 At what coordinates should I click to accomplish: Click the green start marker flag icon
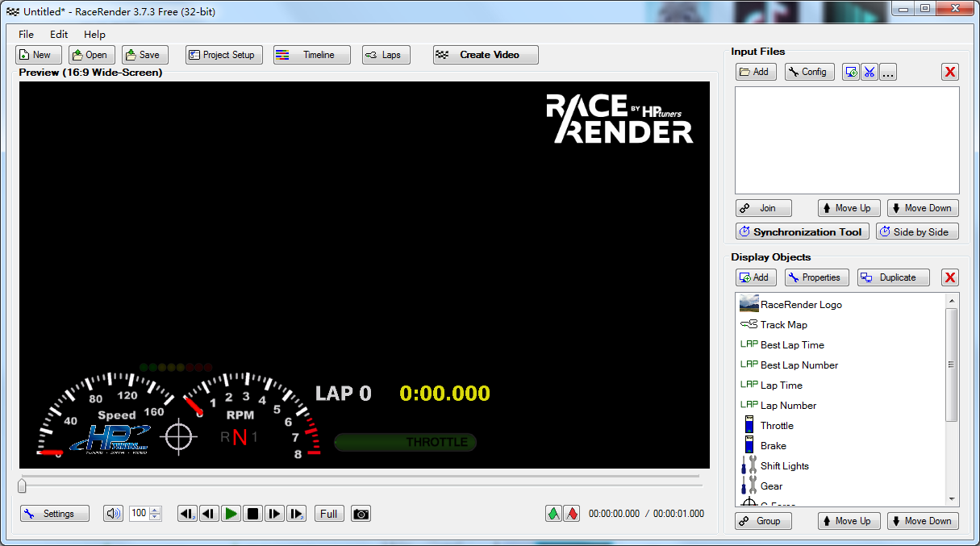553,514
